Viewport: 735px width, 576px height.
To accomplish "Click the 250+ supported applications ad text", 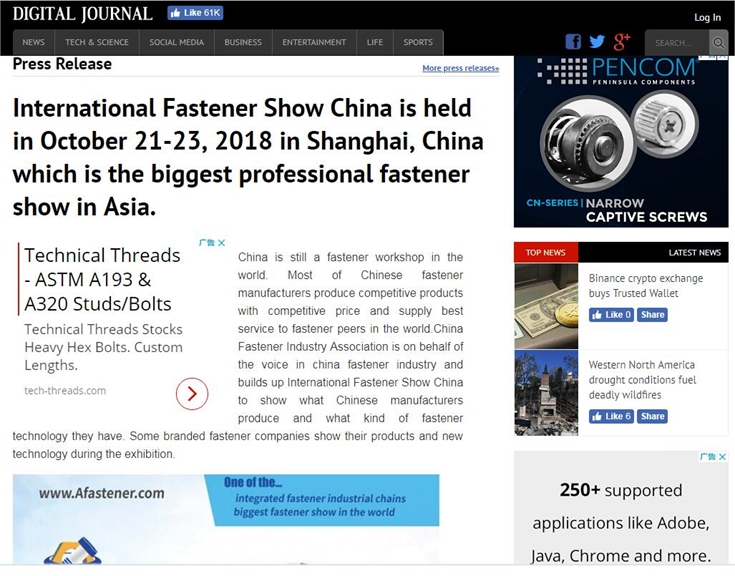I will (x=621, y=523).
